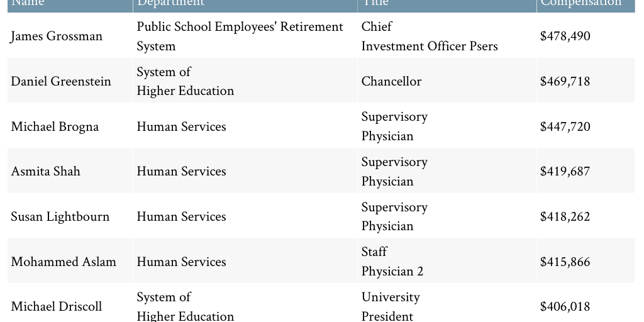Select the University President title cell
The image size is (644, 322).
(x=390, y=306)
